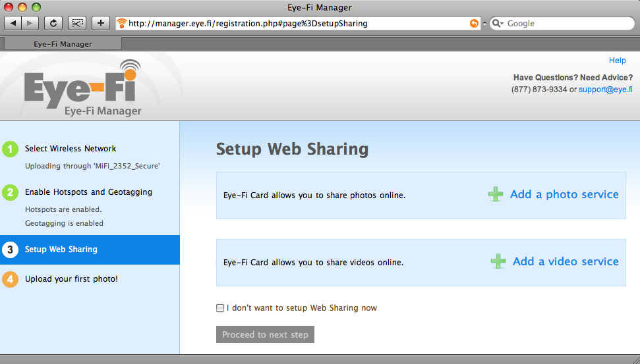The image size is (640, 364).
Task: Click step 3 white circle icon
Action: (10, 249)
